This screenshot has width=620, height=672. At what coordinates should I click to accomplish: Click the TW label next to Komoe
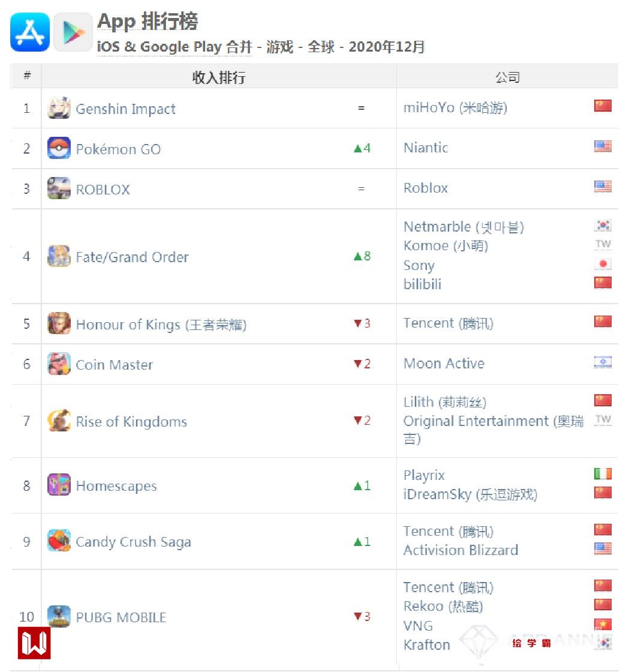(x=603, y=244)
